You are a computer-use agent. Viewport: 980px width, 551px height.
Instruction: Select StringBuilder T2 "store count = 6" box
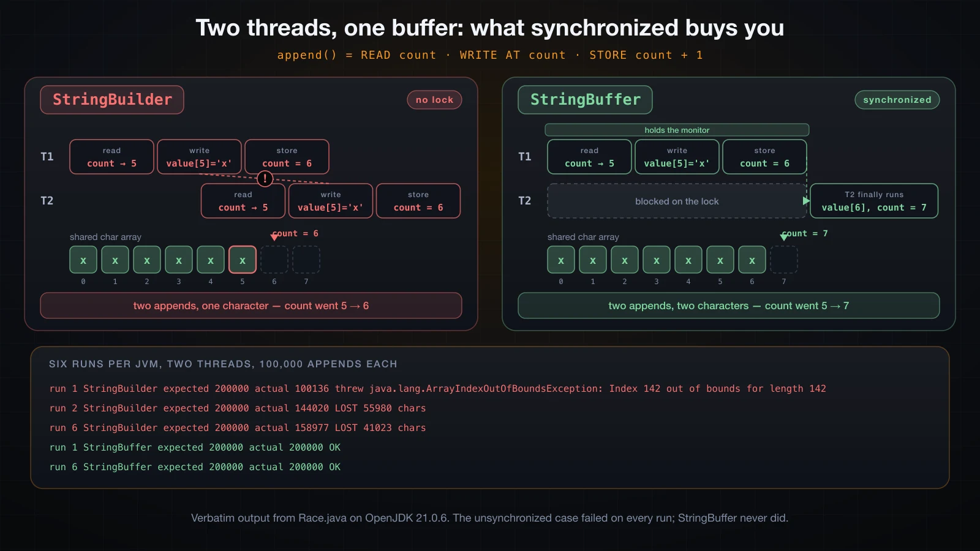[x=418, y=201]
